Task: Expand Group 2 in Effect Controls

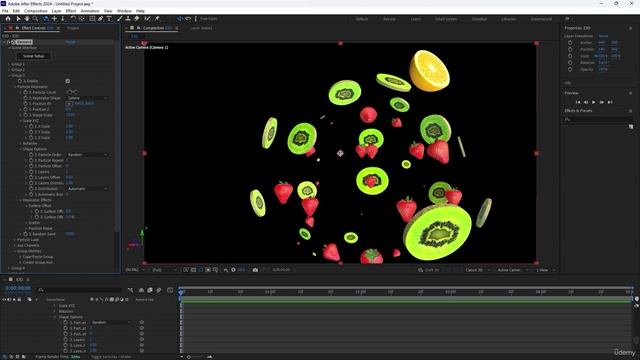Action: [9, 70]
